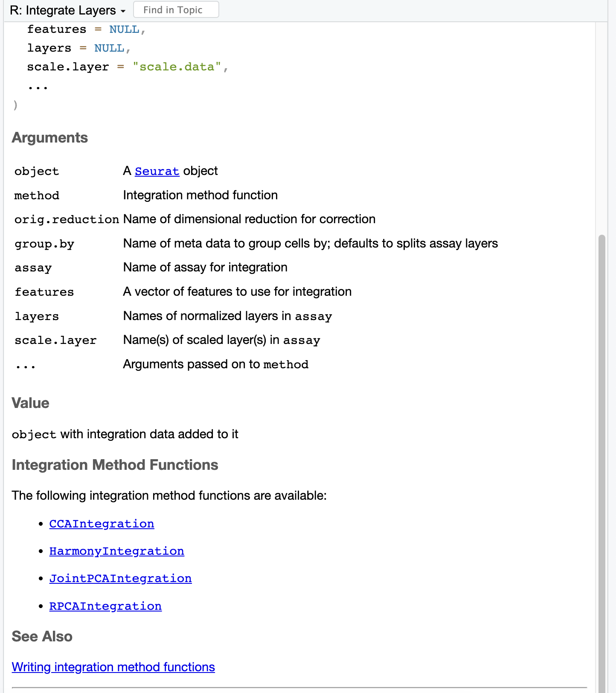Viewport: 616px width, 693px height.
Task: Select the scale.layer argument name
Action: [x=55, y=340]
